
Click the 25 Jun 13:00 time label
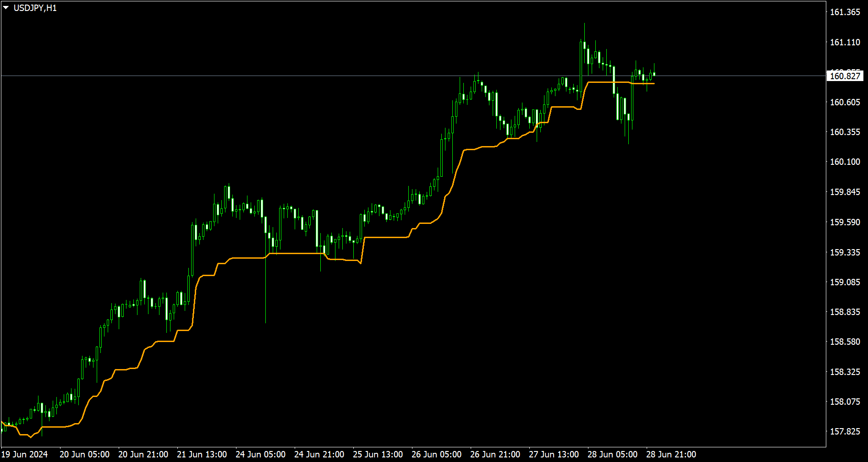click(378, 454)
